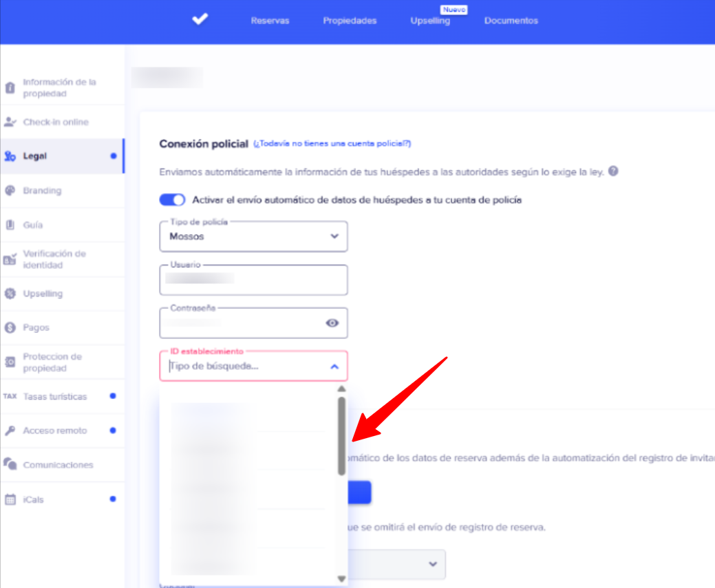The width and height of the screenshot is (715, 588).
Task: Click the dropdown list scrollbar thumb
Action: (x=341, y=435)
